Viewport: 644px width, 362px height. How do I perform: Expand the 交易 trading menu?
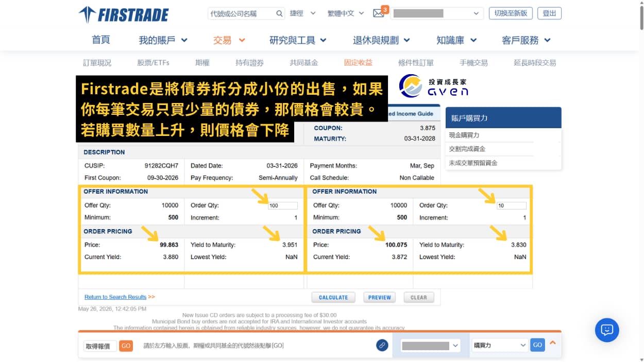[x=229, y=40]
